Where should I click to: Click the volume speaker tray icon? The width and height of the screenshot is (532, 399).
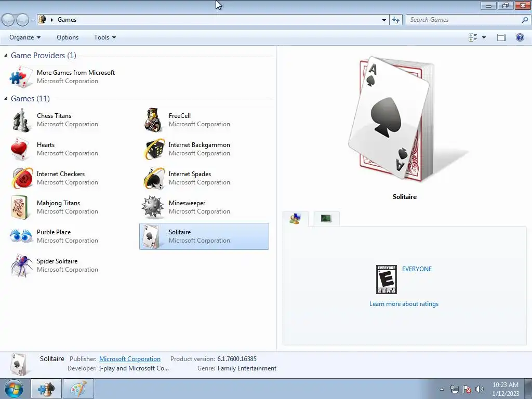tap(480, 389)
